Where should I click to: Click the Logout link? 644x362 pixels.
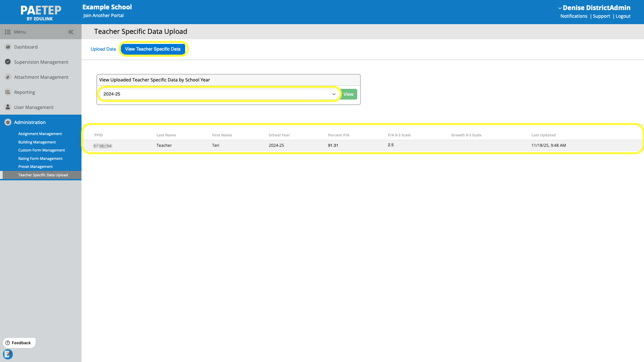coord(623,16)
